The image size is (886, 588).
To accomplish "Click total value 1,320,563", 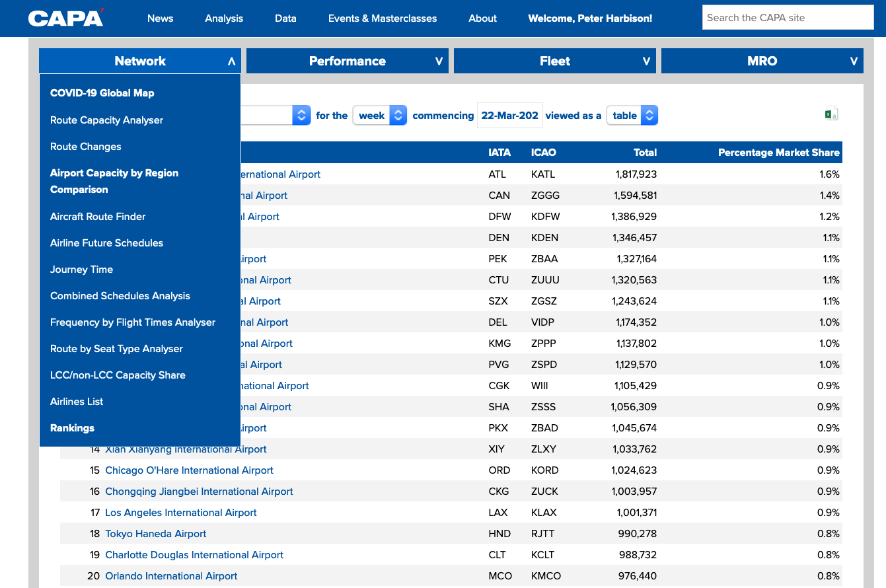I will tap(635, 279).
